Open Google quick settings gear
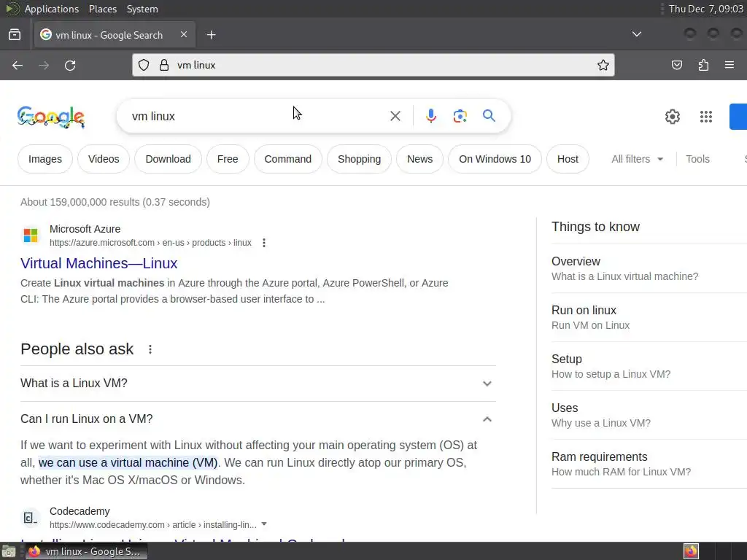The image size is (747, 560). click(672, 117)
